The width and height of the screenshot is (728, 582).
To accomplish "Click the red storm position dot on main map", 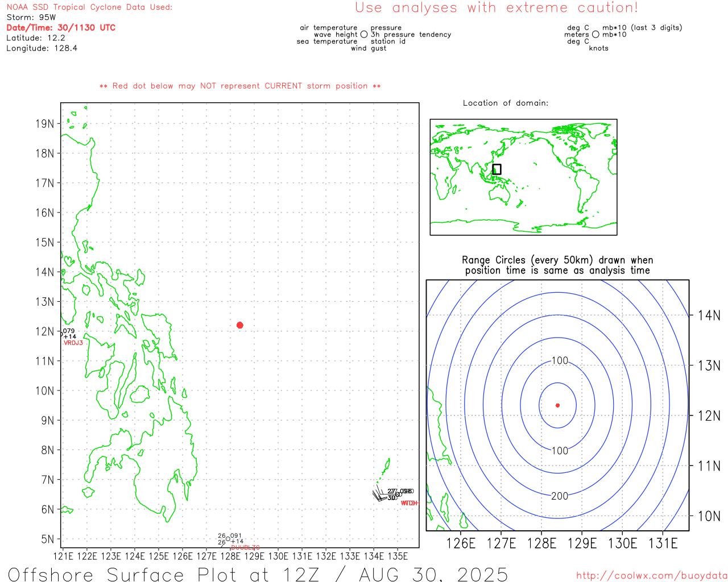I will [x=239, y=325].
